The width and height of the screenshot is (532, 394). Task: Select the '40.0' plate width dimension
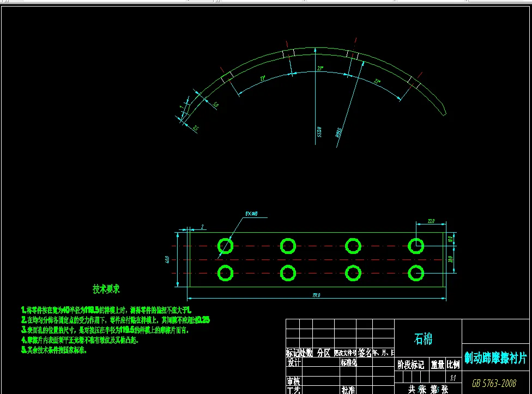(x=167, y=260)
